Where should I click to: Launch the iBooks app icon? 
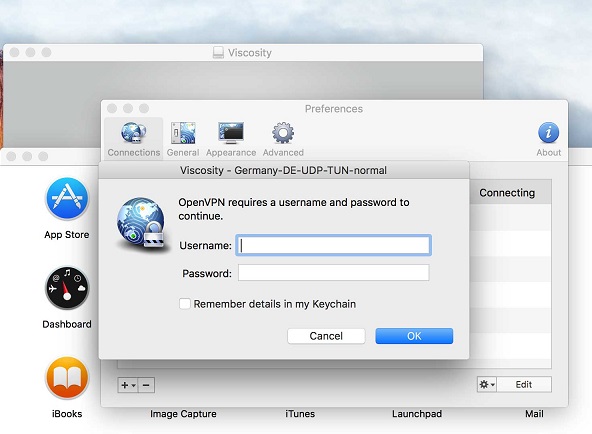tap(67, 377)
